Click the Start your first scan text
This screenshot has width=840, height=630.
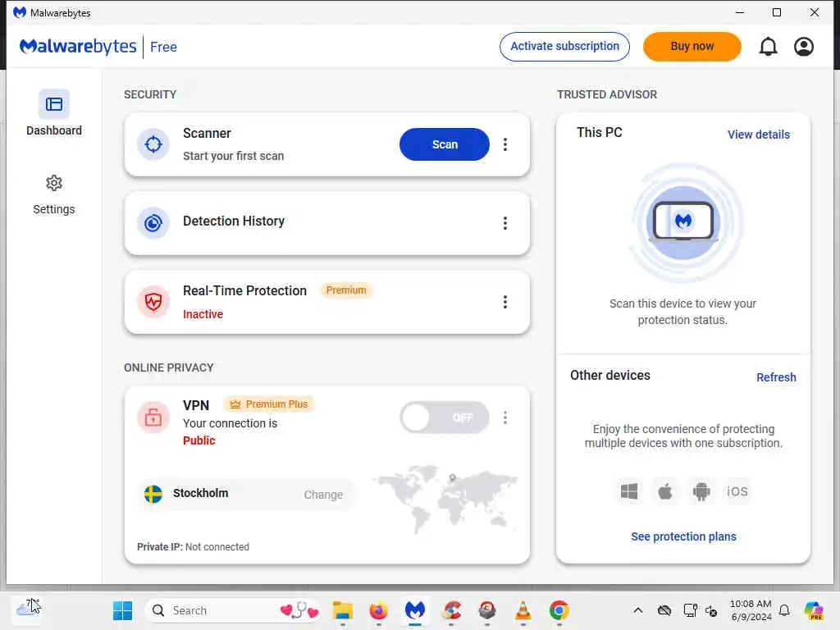pos(233,156)
